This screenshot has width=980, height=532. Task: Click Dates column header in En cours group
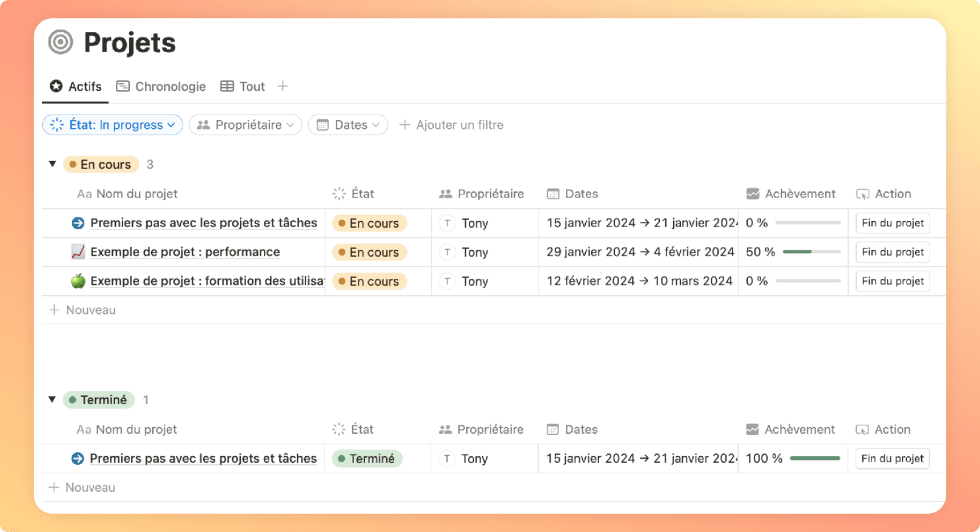[x=572, y=194]
